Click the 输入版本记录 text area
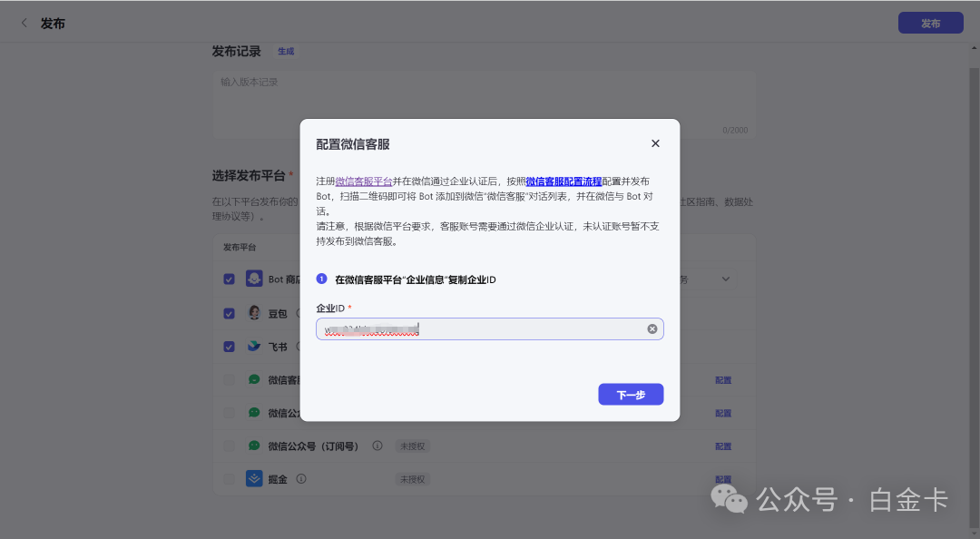Viewport: 980px width, 539px height. click(485, 103)
